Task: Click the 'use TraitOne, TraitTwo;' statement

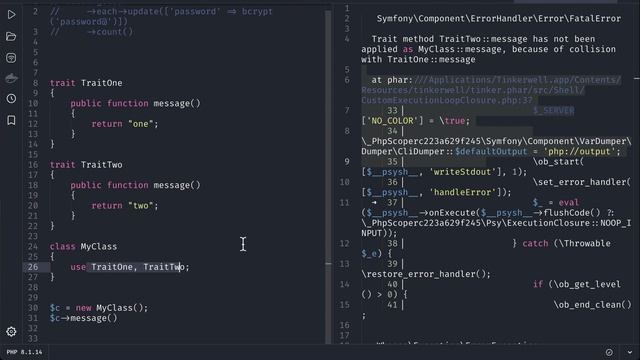Action: (130, 267)
